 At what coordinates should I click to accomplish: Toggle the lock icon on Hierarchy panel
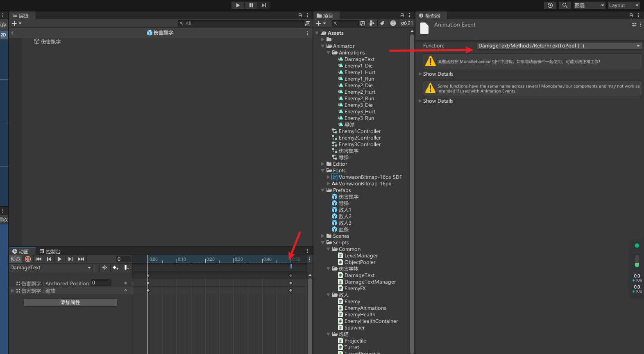[300, 15]
